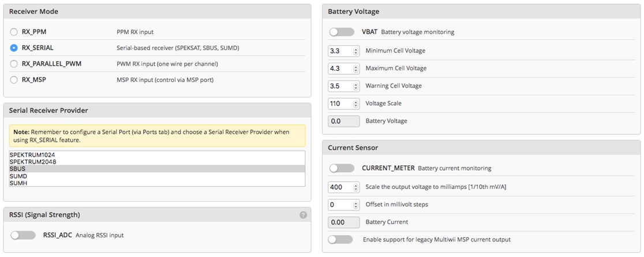Click the Voltage Scale field 110
644x257 pixels.
pos(344,104)
